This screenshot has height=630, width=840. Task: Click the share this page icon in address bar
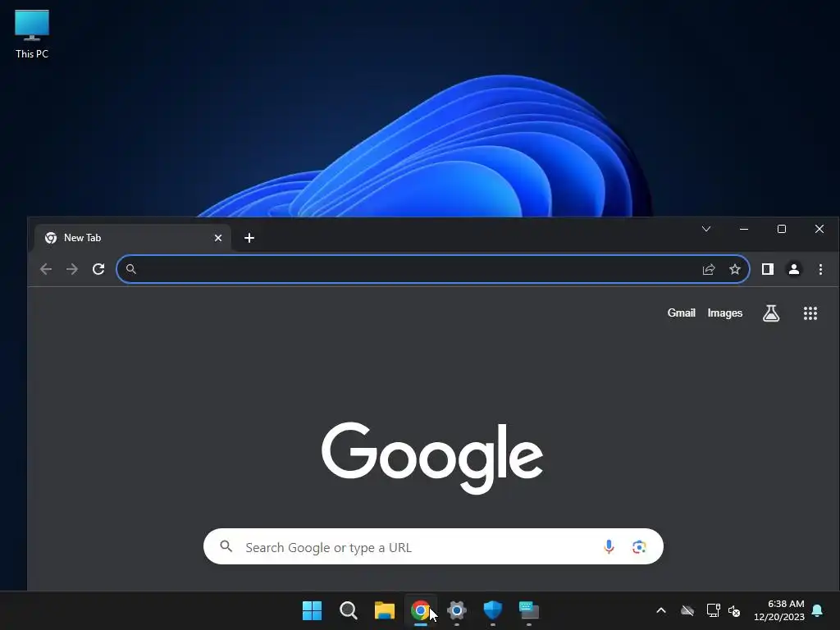pos(709,269)
